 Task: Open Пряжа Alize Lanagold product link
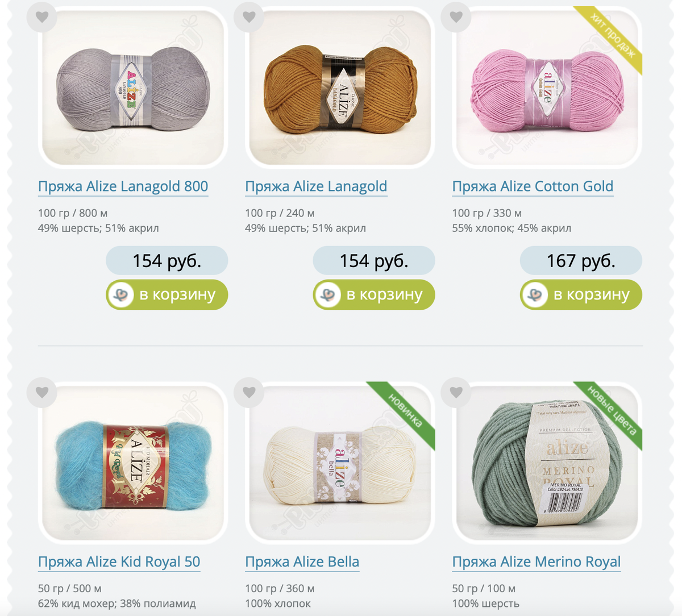(316, 186)
